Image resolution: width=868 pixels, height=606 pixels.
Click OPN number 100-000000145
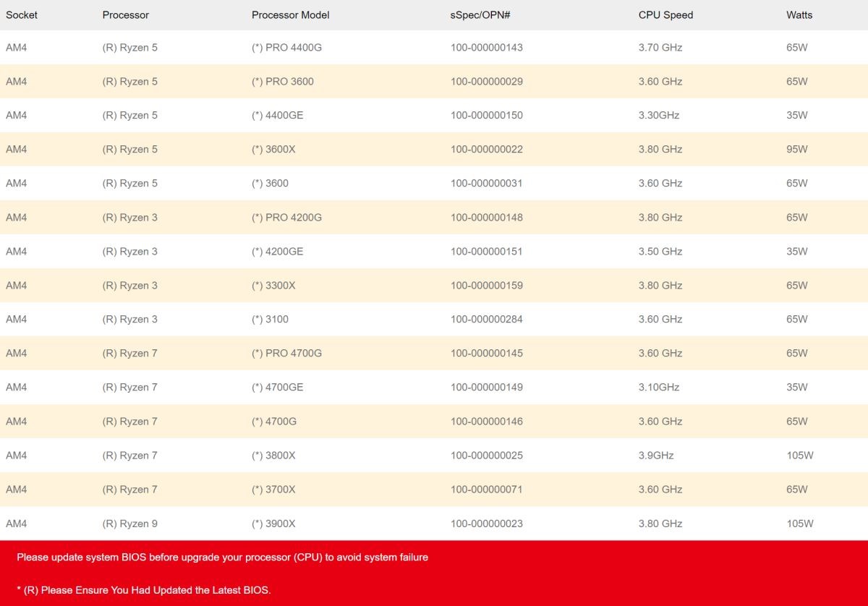[487, 354]
